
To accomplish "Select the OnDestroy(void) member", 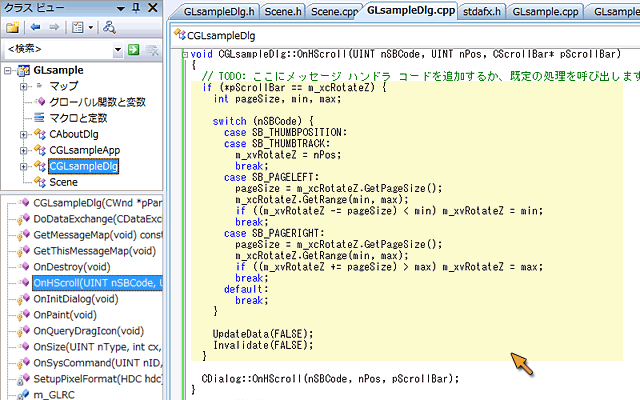I will click(72, 267).
